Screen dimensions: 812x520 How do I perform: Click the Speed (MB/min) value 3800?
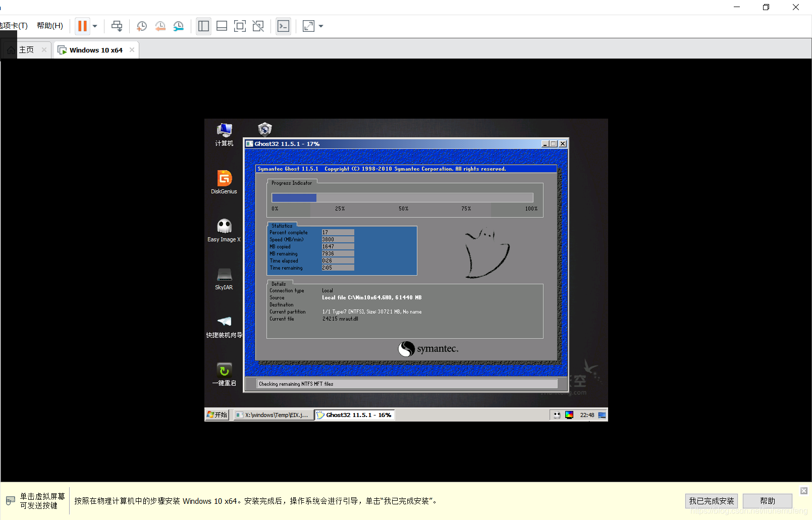[x=338, y=240]
